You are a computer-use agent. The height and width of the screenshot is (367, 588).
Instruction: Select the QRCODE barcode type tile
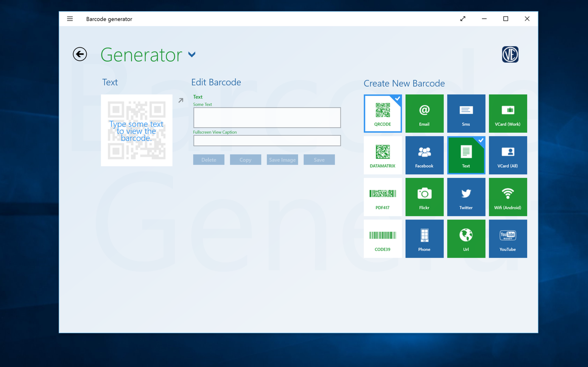pos(383,113)
